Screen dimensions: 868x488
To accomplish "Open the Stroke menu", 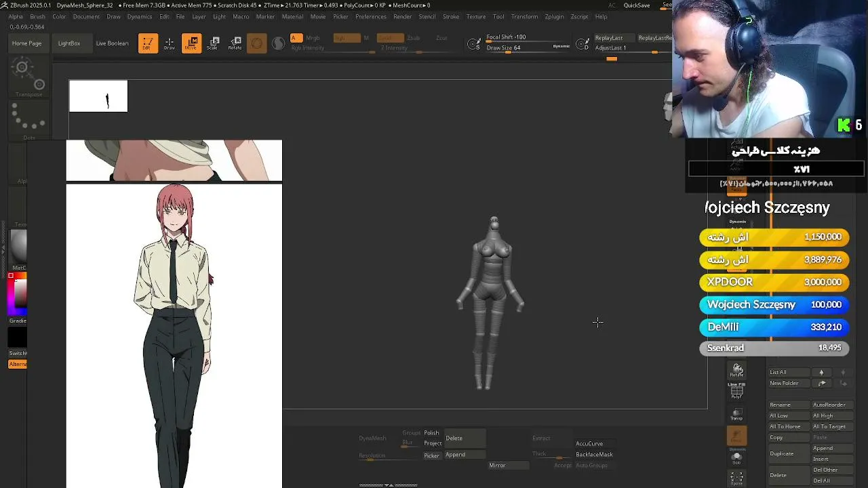I will [x=451, y=16].
